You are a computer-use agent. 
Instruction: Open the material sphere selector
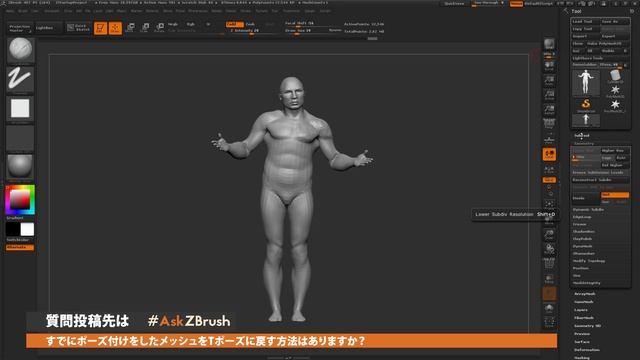pos(20,167)
